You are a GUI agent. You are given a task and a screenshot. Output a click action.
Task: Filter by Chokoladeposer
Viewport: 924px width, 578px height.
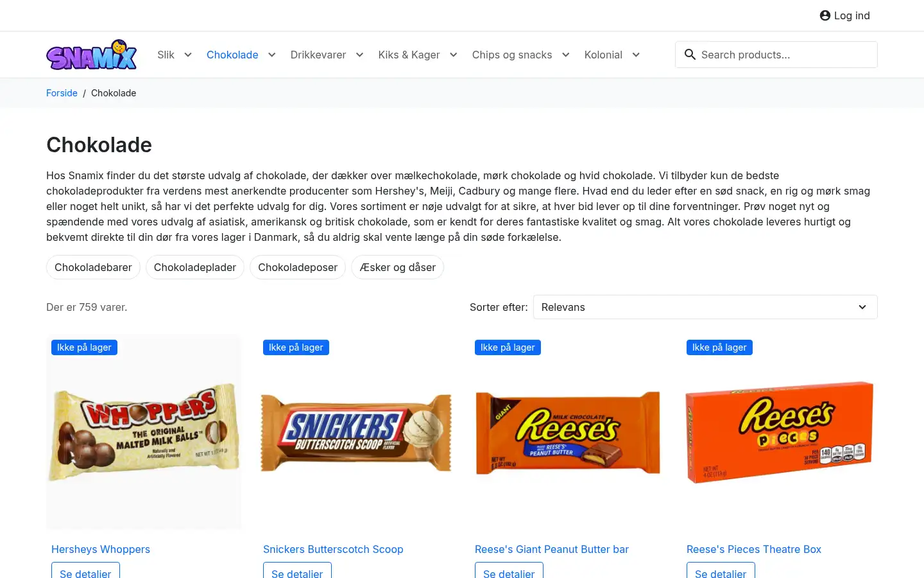pyautogui.click(x=298, y=267)
